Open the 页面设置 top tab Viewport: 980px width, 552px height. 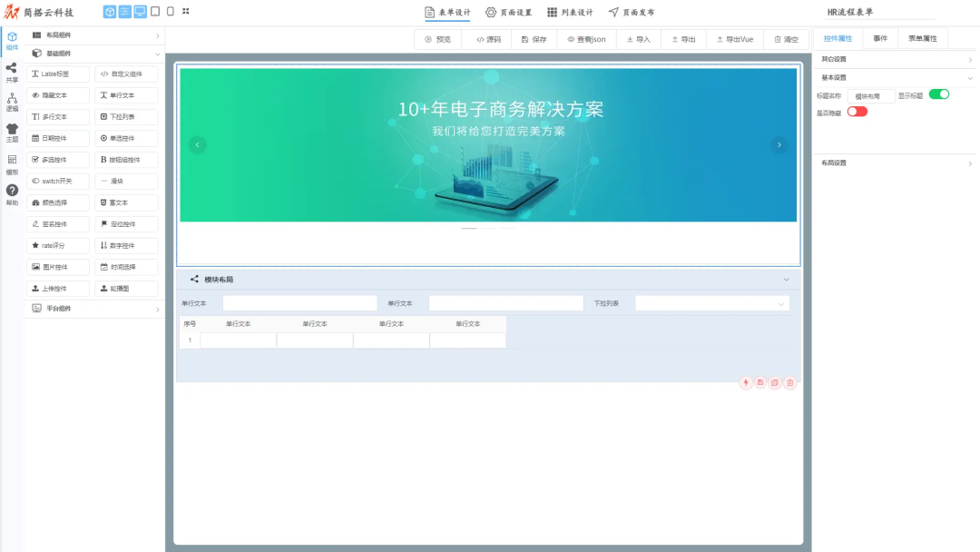pyautogui.click(x=509, y=13)
